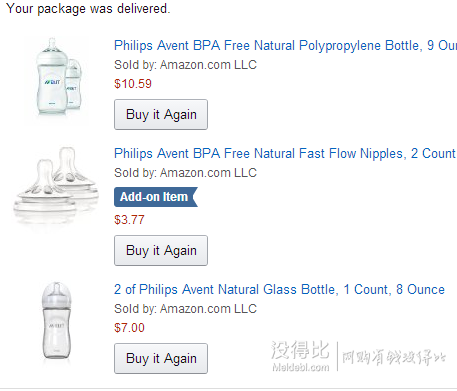Open the Natural Polypropylene Bottle product link
457x391 pixels.
point(285,45)
